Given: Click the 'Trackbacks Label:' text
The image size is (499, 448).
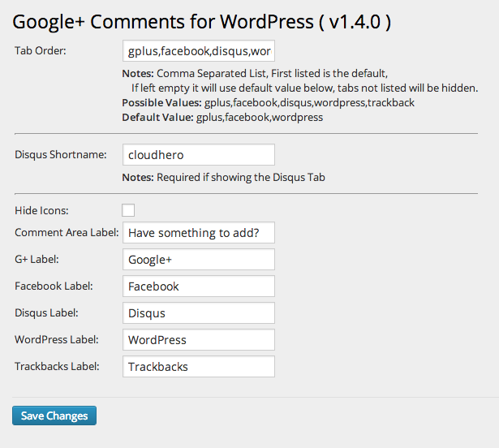Looking at the screenshot, I should pyautogui.click(x=57, y=366).
